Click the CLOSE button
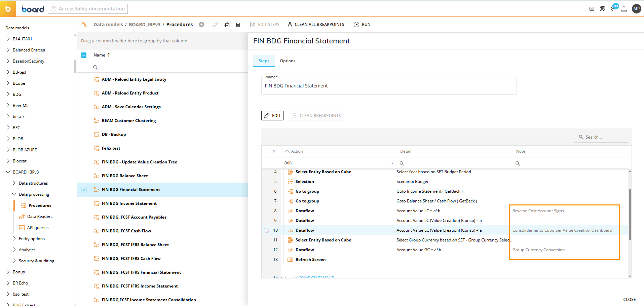 point(629,299)
